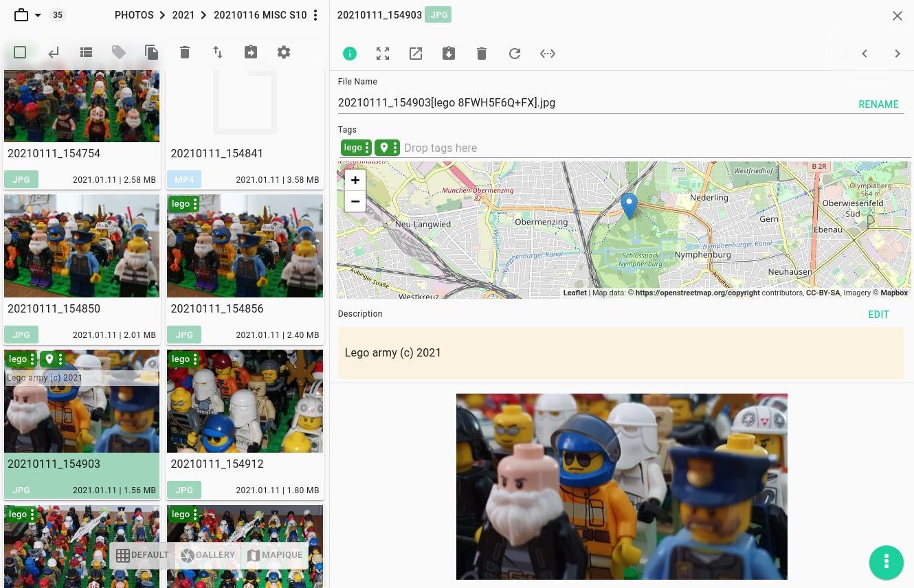Zoom in on the map

(355, 181)
